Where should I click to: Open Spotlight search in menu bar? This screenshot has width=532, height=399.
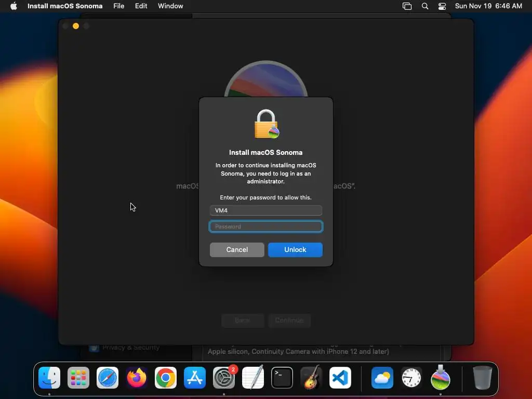coord(425,6)
